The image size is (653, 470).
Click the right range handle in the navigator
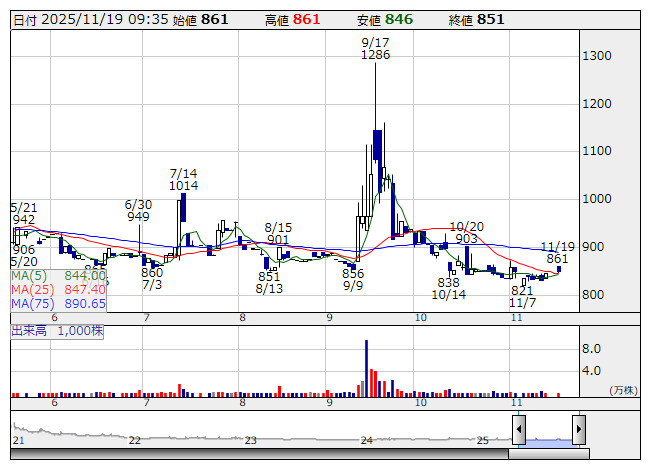pos(579,430)
